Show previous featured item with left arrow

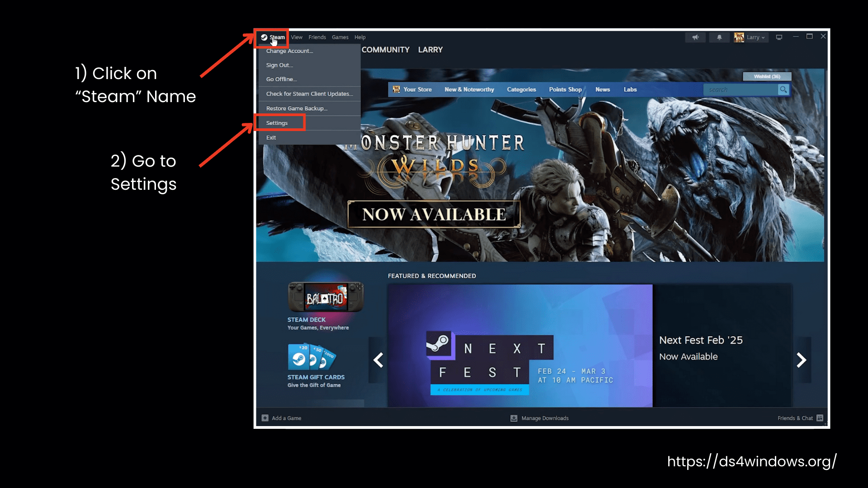pyautogui.click(x=378, y=360)
